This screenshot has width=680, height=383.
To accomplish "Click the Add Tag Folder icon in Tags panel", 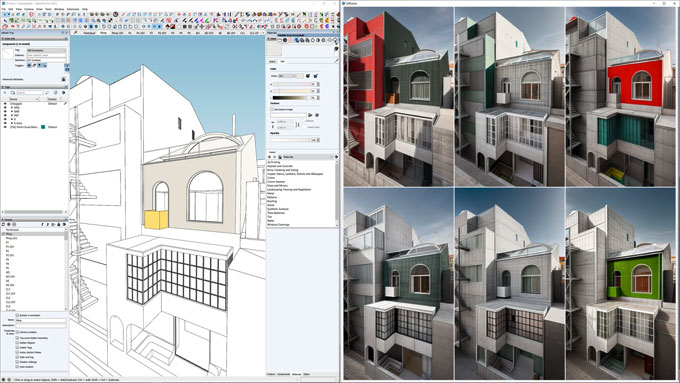I will 13,93.
